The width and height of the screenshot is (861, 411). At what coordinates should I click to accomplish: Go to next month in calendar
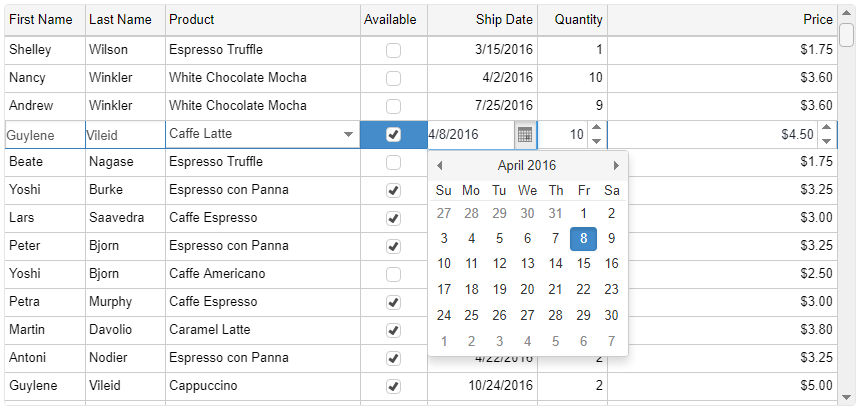tap(616, 165)
